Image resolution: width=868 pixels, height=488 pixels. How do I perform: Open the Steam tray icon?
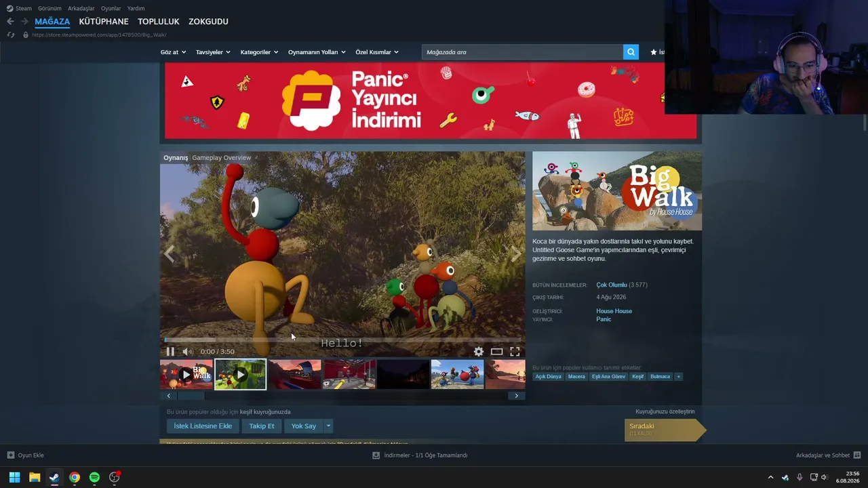785,477
